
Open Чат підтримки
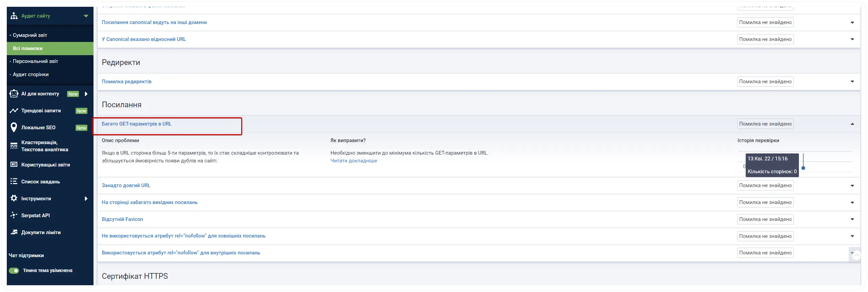(x=26, y=255)
